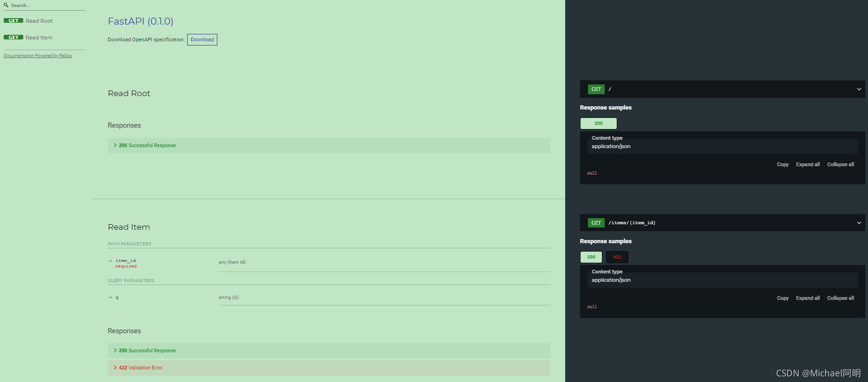This screenshot has height=382, width=868.
Task: Click the 'string (Q)' type text
Action: [x=228, y=298]
